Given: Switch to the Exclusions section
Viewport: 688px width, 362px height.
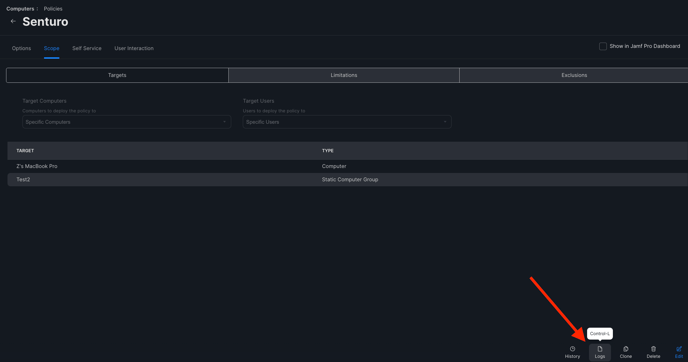Looking at the screenshot, I should coord(574,75).
